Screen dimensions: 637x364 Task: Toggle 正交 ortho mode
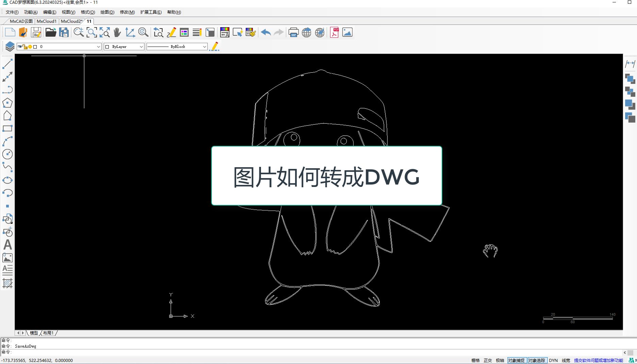(488, 360)
